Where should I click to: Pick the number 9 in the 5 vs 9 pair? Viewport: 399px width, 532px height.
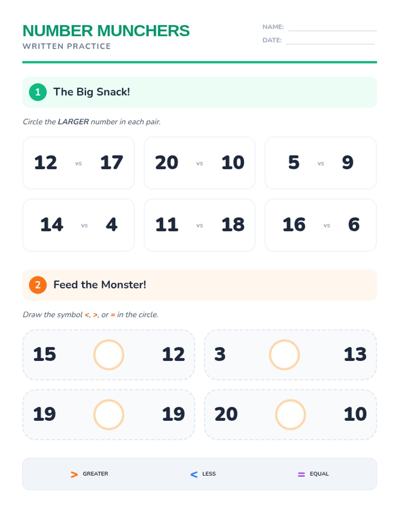[347, 163]
